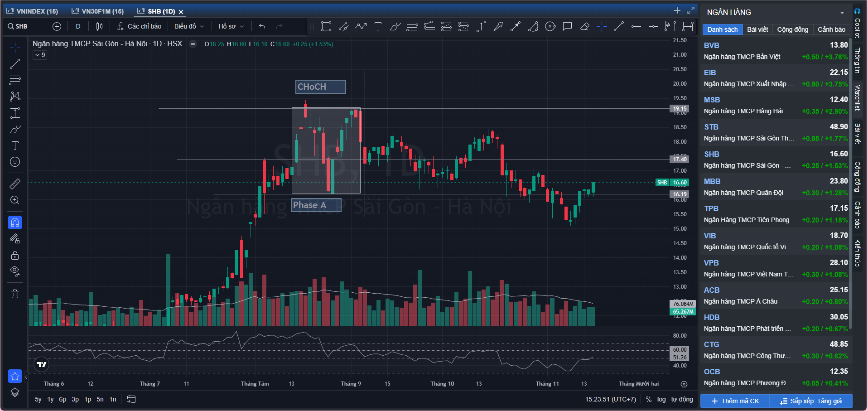Select the 'Phase A' label on chart

(x=316, y=205)
